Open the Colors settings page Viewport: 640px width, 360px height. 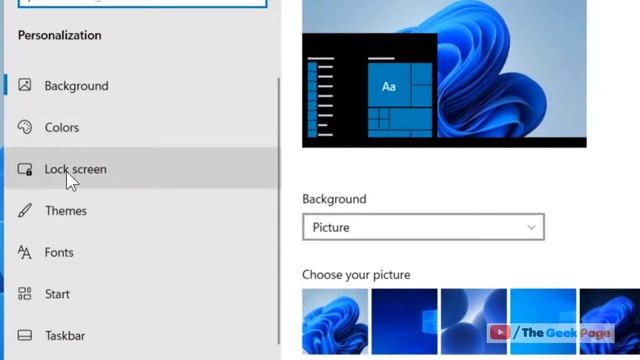[x=142, y=127]
